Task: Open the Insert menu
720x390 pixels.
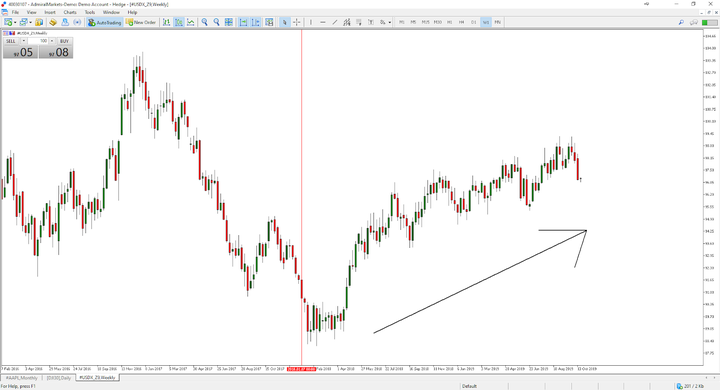Action: pyautogui.click(x=50, y=12)
